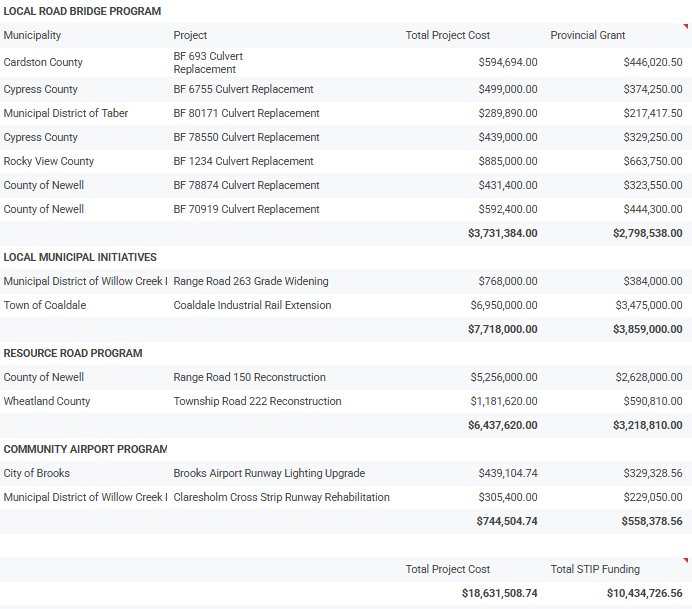Select the $18,631,508.74 grand total cost
This screenshot has height=609, width=692.
(499, 593)
